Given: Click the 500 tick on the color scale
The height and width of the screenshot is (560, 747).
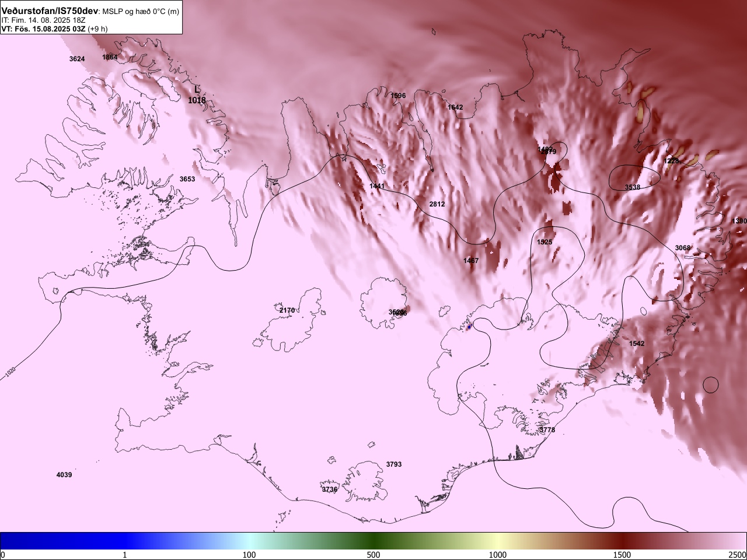Looking at the screenshot, I should (373, 554).
